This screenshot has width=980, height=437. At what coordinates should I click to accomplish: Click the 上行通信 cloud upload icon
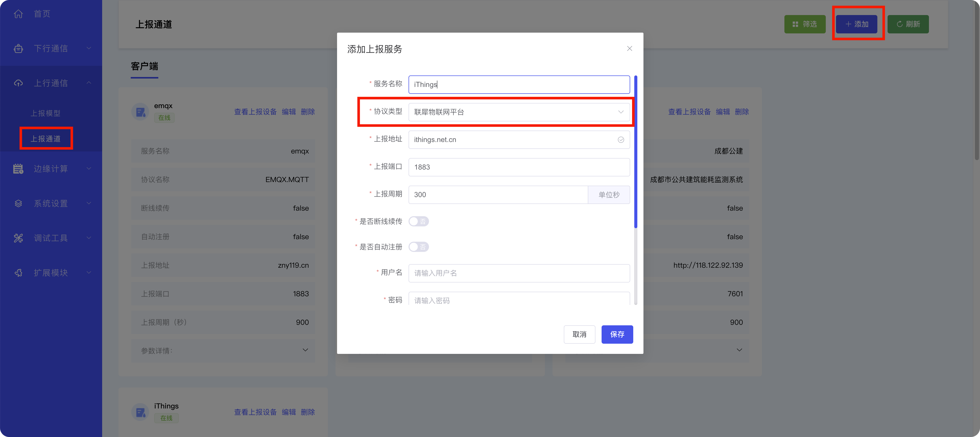tap(18, 83)
